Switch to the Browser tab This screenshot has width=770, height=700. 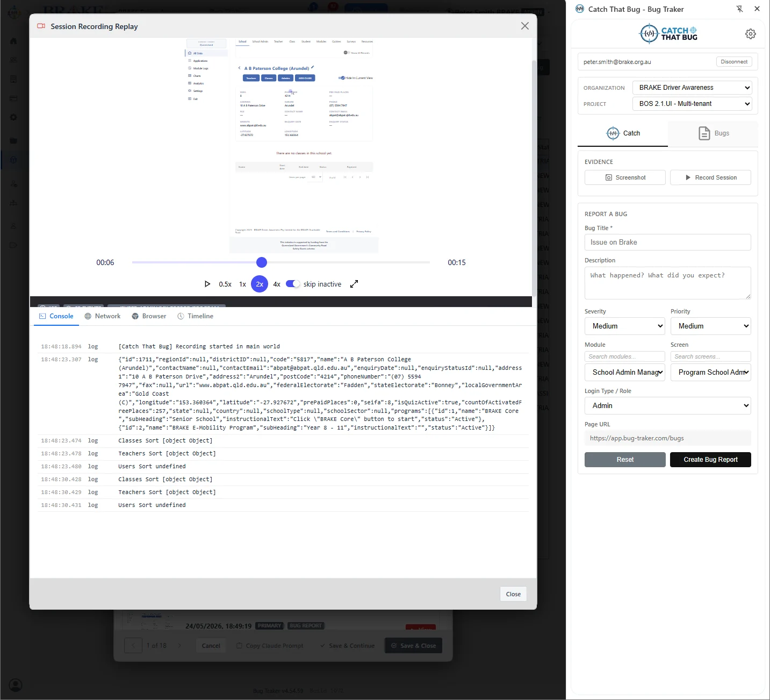coord(149,316)
